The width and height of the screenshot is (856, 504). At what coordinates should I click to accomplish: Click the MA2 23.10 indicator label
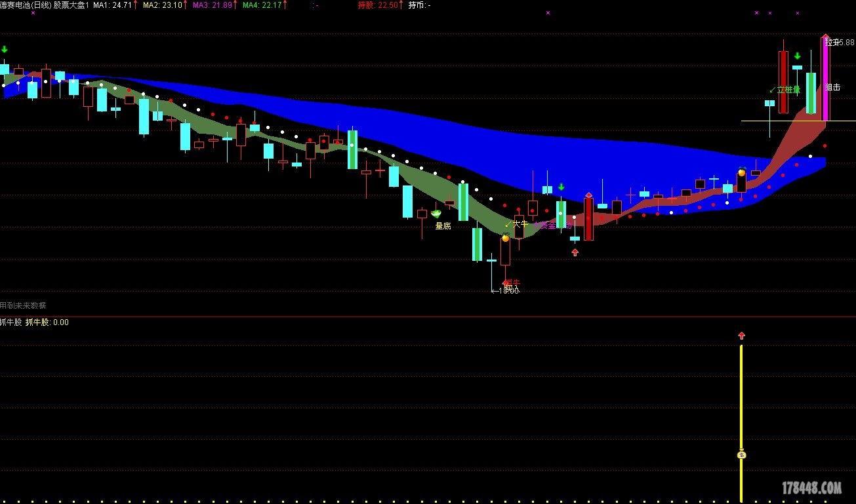[x=163, y=5]
